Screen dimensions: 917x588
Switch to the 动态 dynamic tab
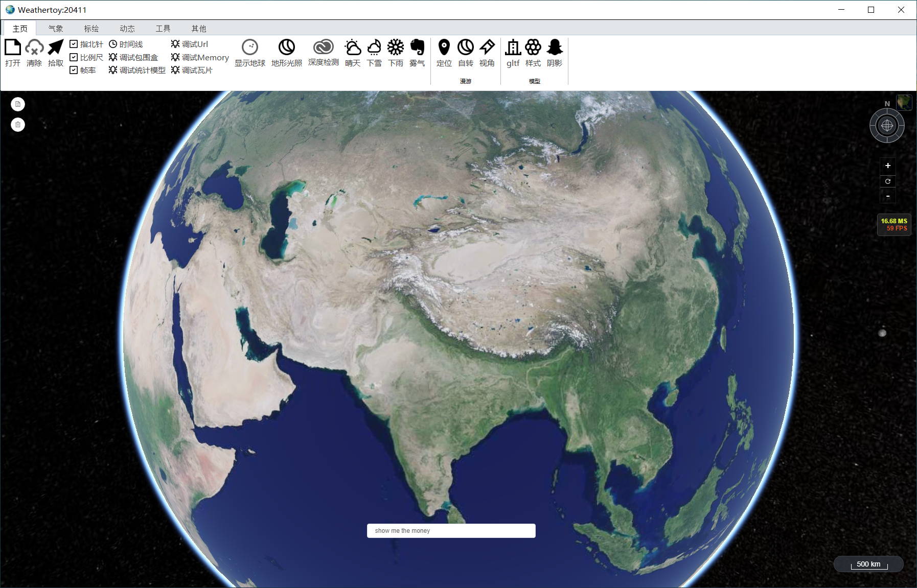click(x=127, y=29)
